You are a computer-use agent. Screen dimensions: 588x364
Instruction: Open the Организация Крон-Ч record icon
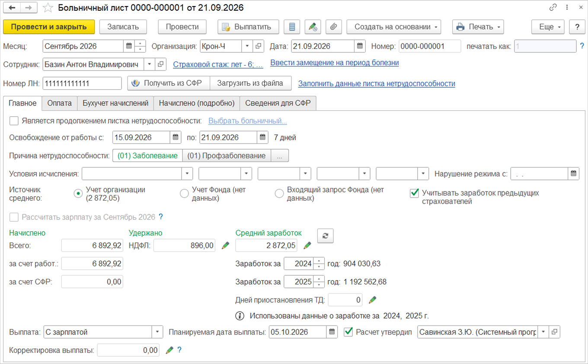coord(259,46)
